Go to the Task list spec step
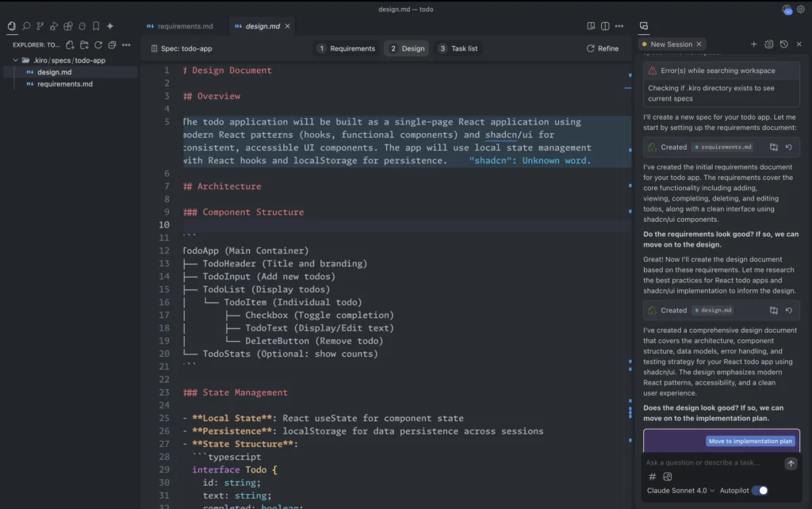 (x=458, y=48)
